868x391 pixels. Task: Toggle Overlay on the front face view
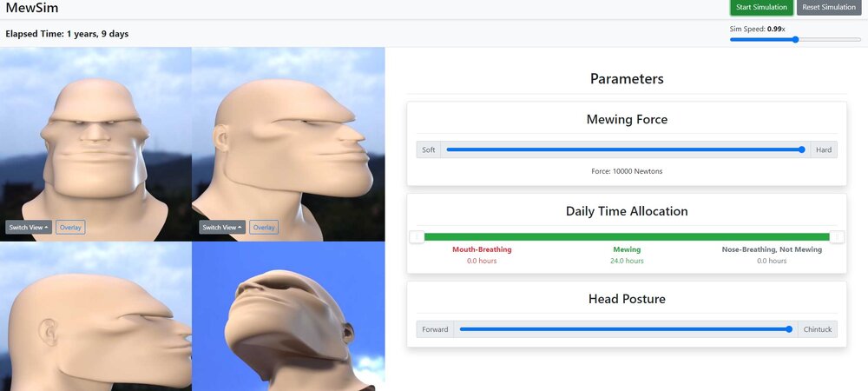tap(70, 227)
